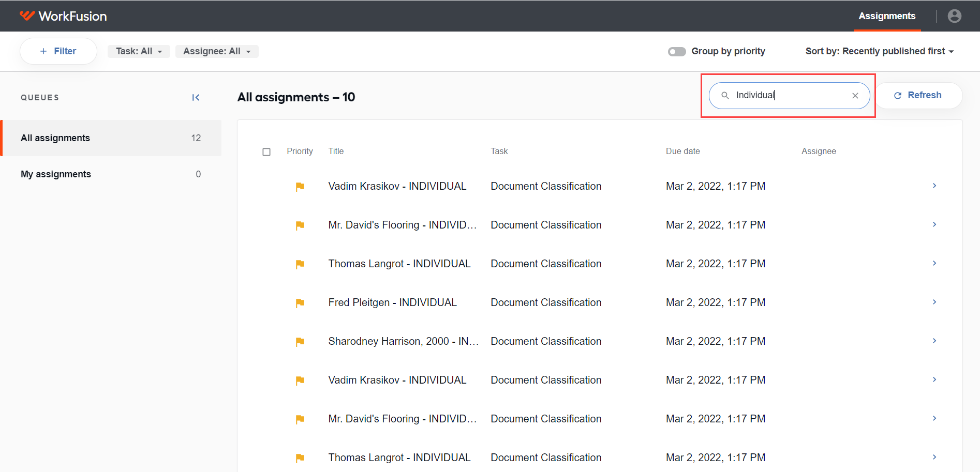This screenshot has height=472, width=980.
Task: Focus the Individual search input field
Action: (x=789, y=96)
